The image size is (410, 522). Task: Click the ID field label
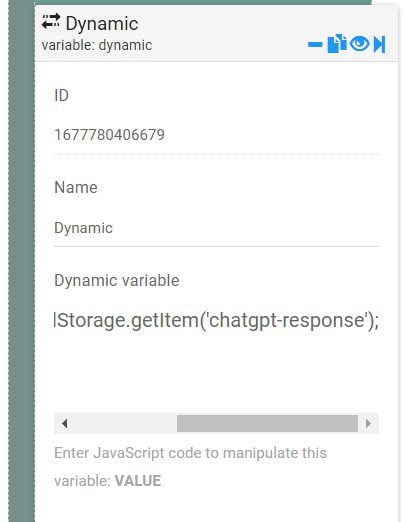tap(62, 95)
